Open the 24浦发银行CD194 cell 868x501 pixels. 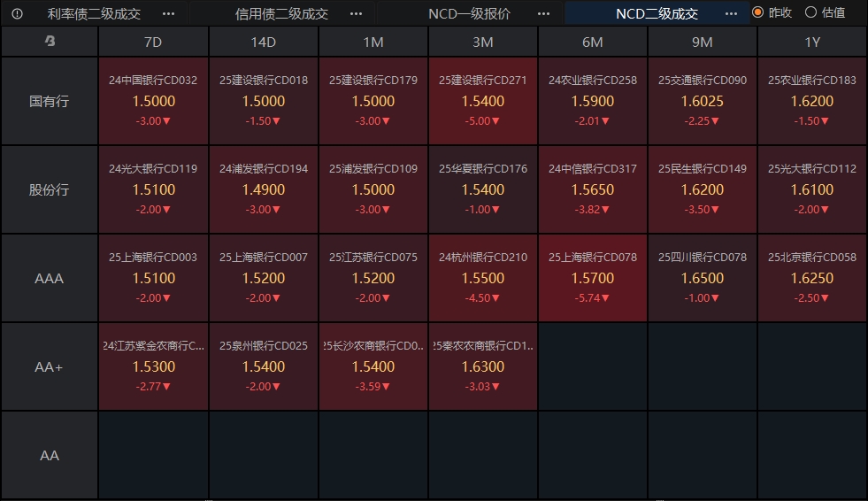(x=264, y=190)
